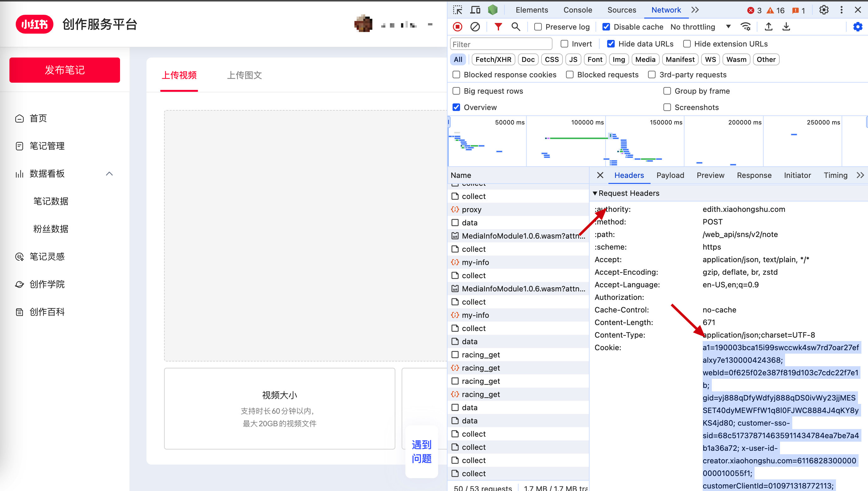Enable Big request rows
This screenshot has width=868, height=491.
(x=456, y=91)
